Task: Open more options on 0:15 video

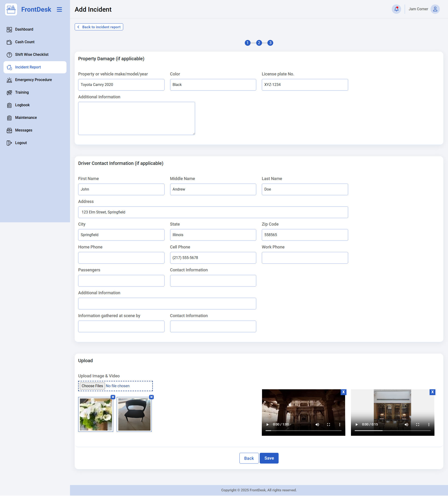Action: 429,424
